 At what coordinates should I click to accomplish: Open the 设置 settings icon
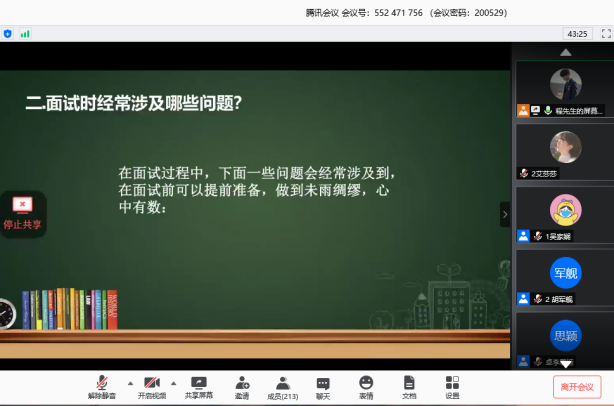coord(452,383)
